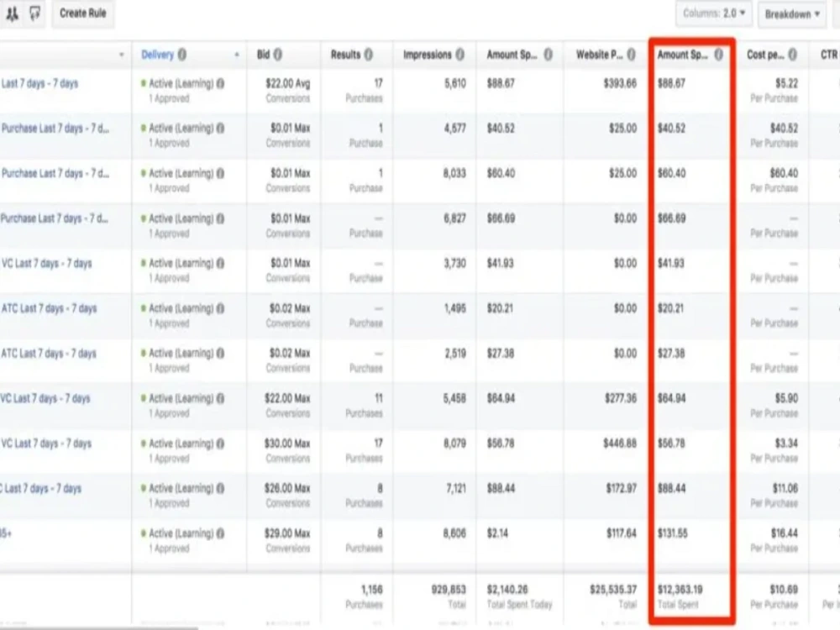Open the VC Last 7 days ad set with $22.00 Max bid
840x630 pixels.
coord(45,398)
